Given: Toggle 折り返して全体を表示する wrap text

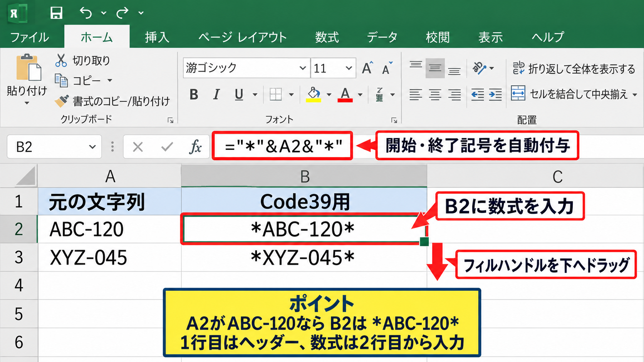Looking at the screenshot, I should click(x=574, y=69).
